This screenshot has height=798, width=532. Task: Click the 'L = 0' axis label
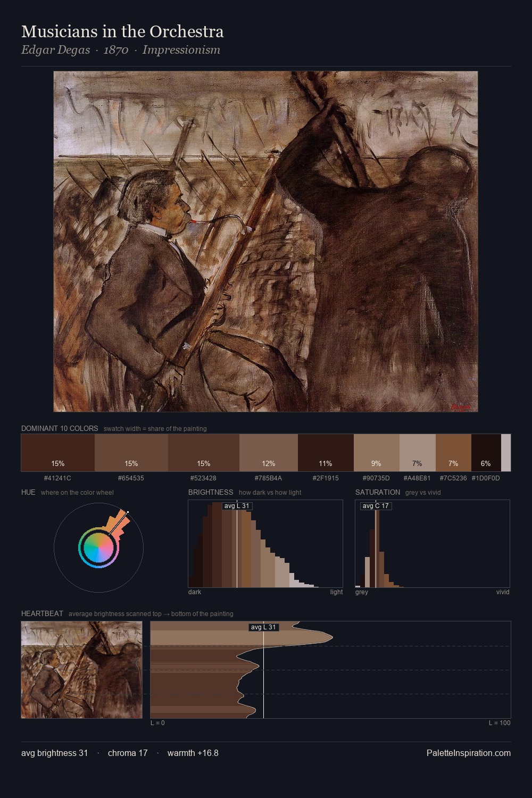tap(157, 722)
